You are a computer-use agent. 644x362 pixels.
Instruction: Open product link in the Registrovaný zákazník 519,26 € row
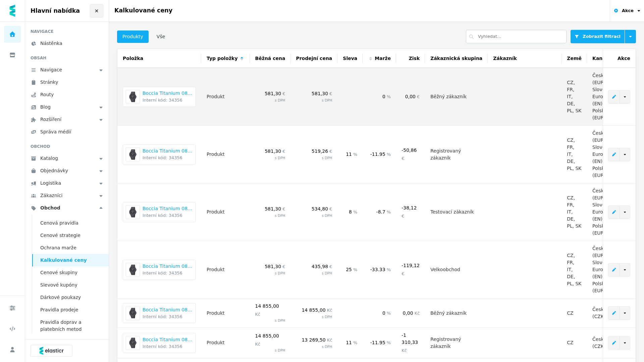click(167, 151)
